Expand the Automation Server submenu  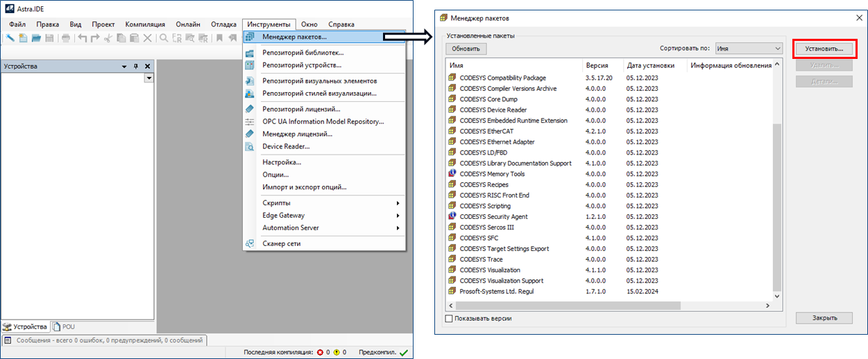pos(398,228)
